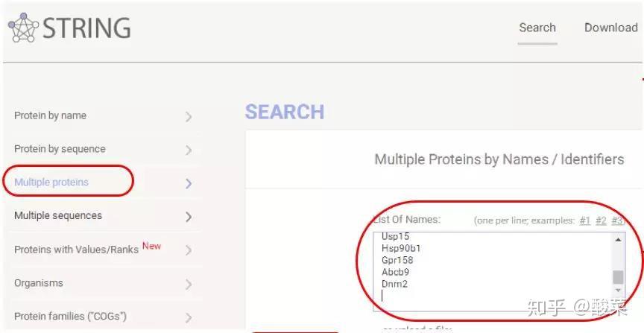Click chevron next to Multiple sequences
The height and width of the screenshot is (333, 644).
pyautogui.click(x=189, y=217)
